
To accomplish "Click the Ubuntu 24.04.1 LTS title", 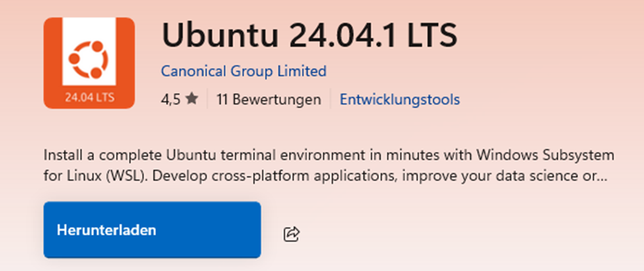I will (x=309, y=35).
